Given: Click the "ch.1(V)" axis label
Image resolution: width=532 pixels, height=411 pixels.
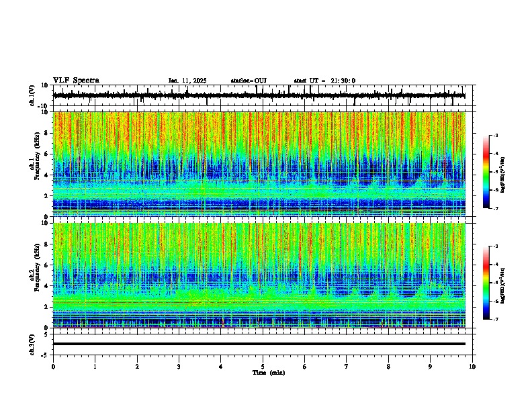Looking at the screenshot, I should [x=32, y=95].
